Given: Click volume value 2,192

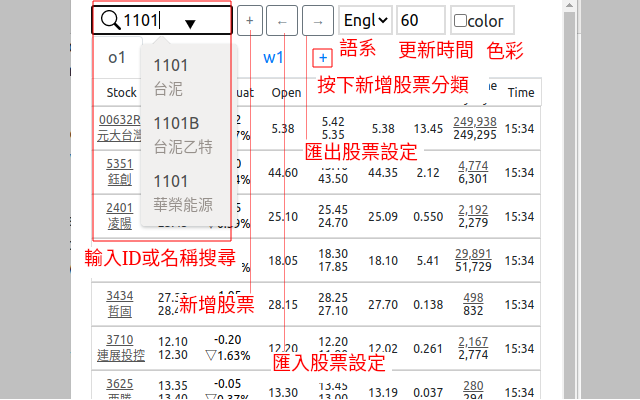Looking at the screenshot, I should (x=473, y=210).
